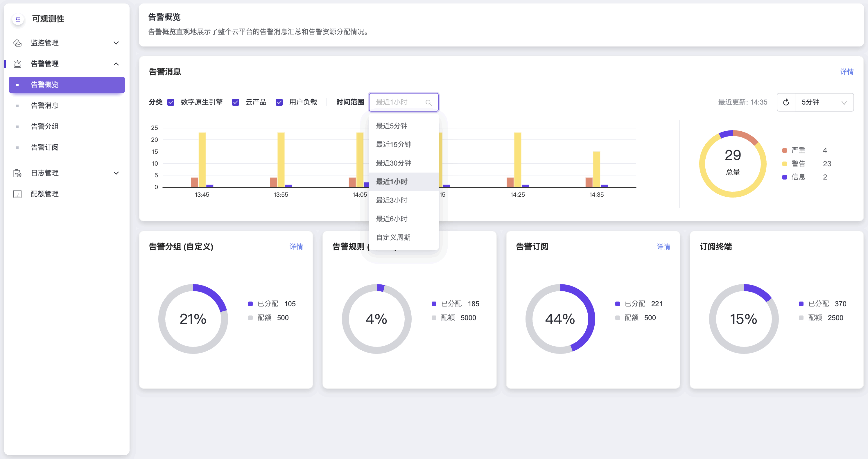Uncheck the 云产品 checkbox
868x459 pixels.
pyautogui.click(x=236, y=102)
